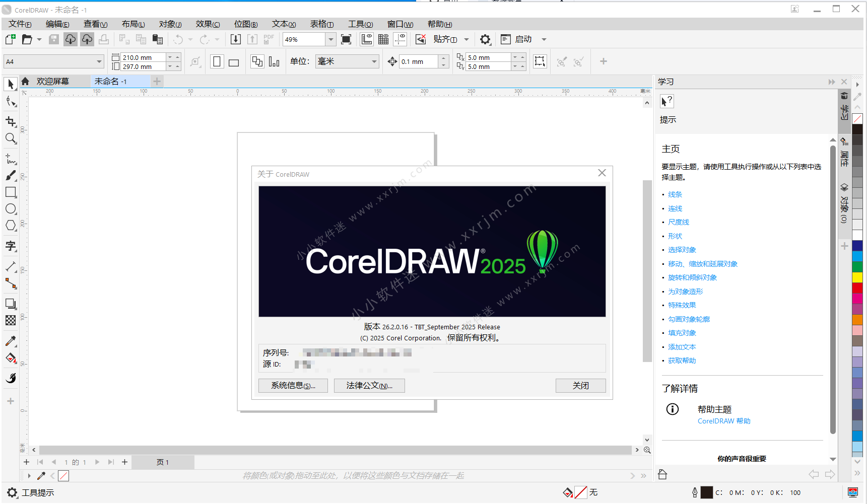Open the CorelDRAW 帮助 link
867x504 pixels.
click(x=724, y=421)
